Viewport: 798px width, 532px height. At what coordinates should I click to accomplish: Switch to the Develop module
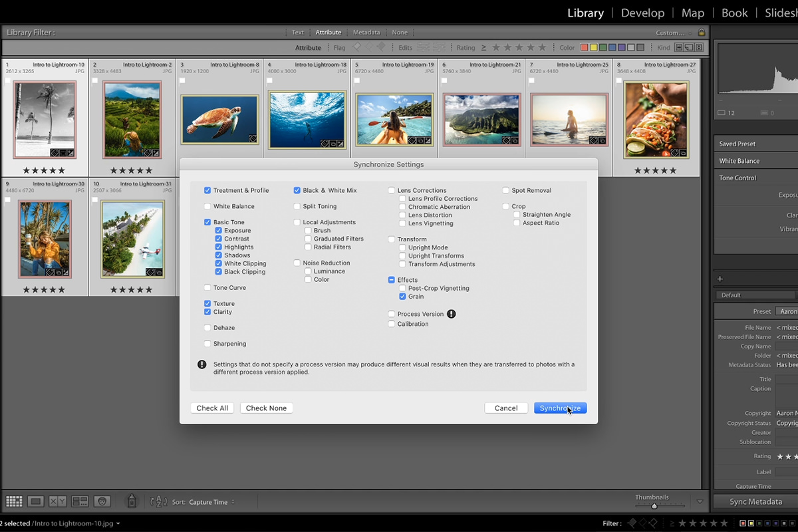[x=642, y=13]
